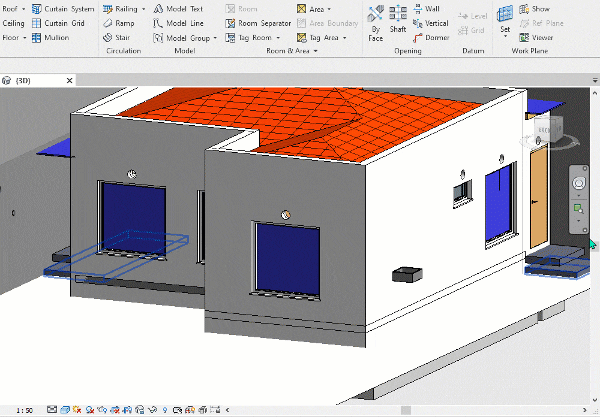
Task: Toggle Crop View in view control bar
Action: tap(114, 410)
